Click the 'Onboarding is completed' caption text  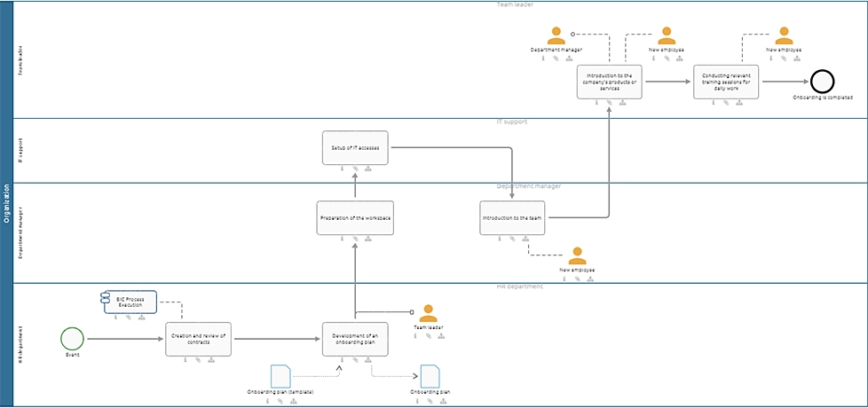(822, 98)
